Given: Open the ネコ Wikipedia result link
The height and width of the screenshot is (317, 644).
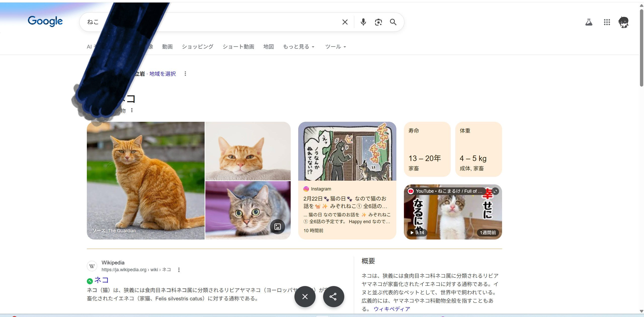Looking at the screenshot, I should pyautogui.click(x=101, y=280).
